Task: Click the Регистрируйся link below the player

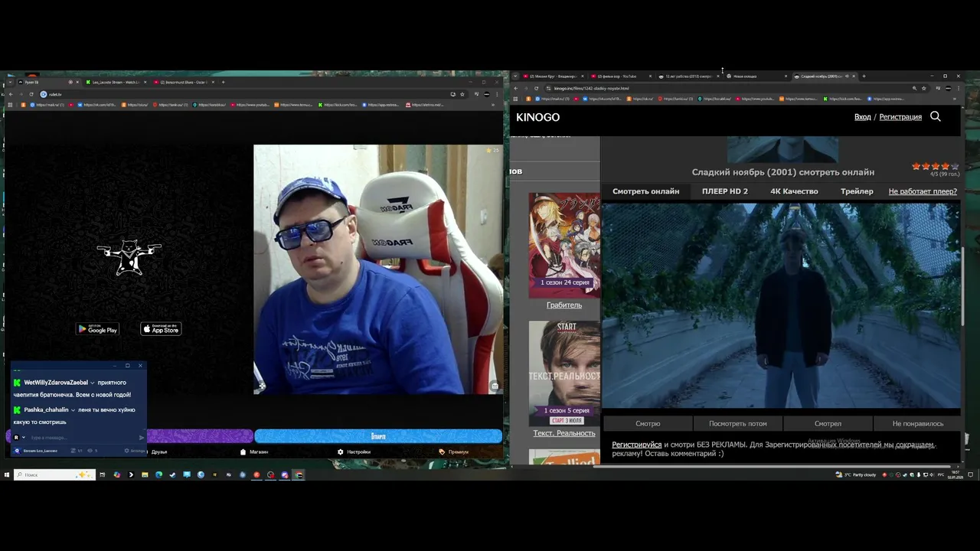Action: pos(636,445)
